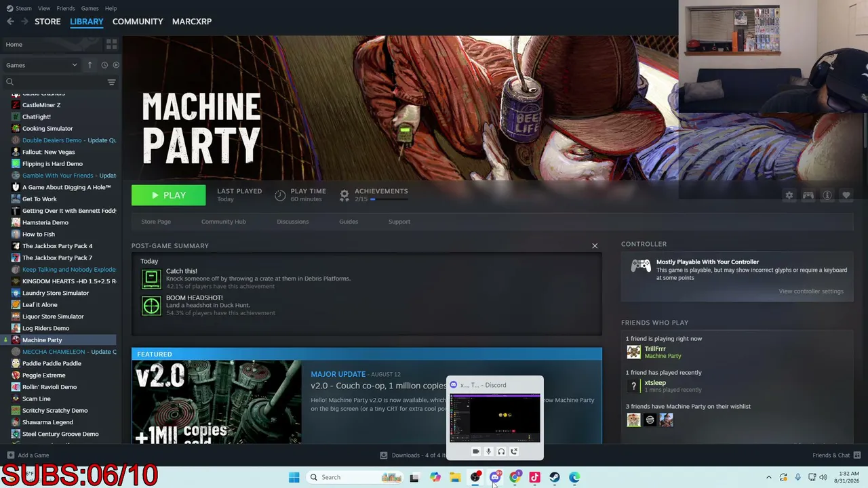Open TrillFrrr's friend avatar

[633, 352]
